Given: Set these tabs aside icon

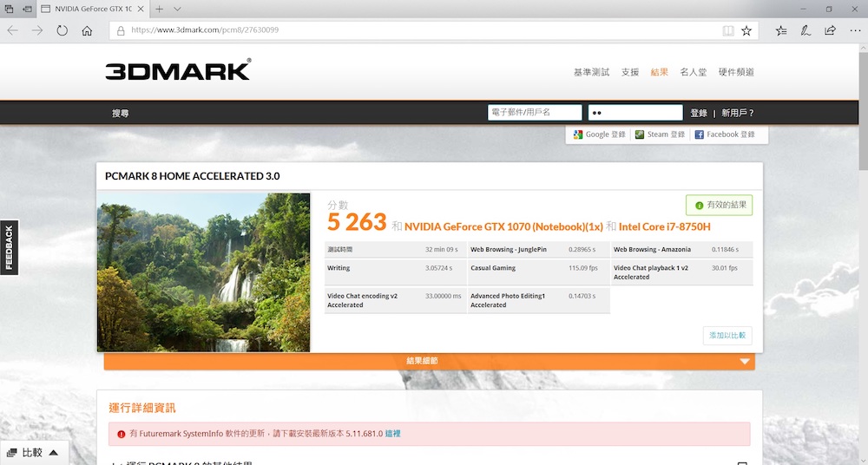Looking at the screenshot, I should 27,9.
